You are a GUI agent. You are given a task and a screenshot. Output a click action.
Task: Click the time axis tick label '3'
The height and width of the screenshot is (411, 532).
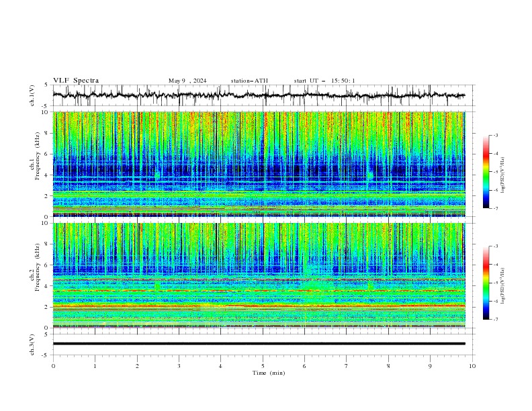pyautogui.click(x=179, y=366)
